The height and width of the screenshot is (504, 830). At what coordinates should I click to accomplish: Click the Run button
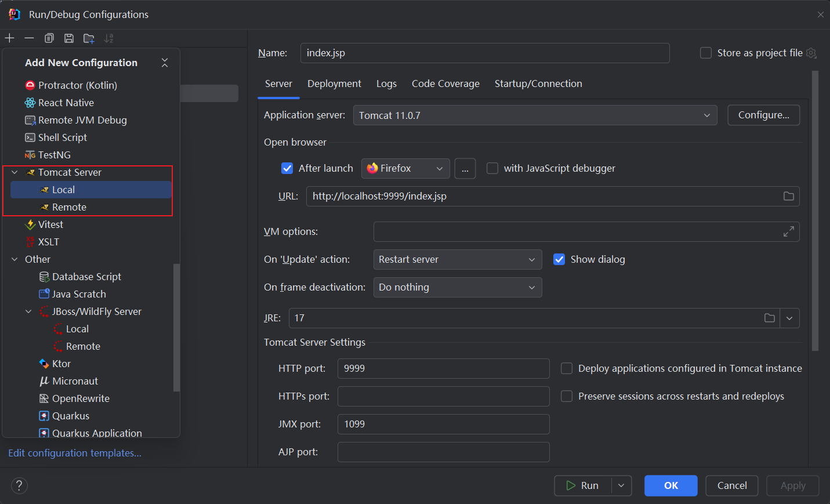tap(583, 485)
